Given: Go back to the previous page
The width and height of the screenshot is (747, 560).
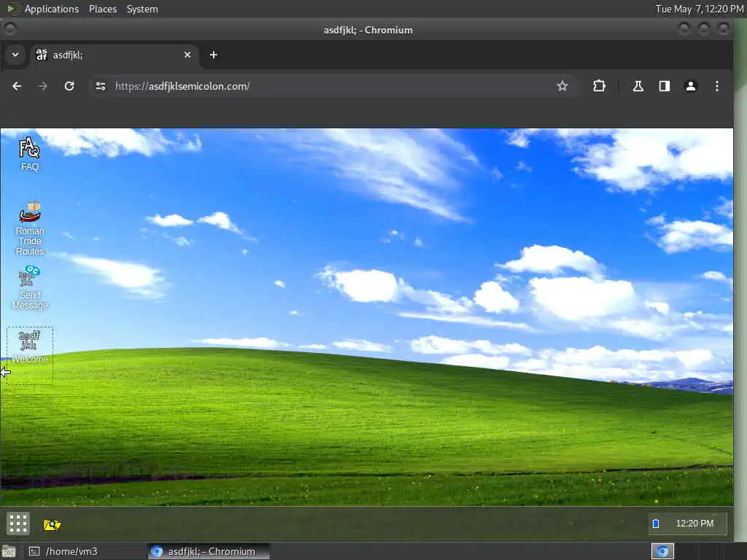Looking at the screenshot, I should [x=17, y=86].
